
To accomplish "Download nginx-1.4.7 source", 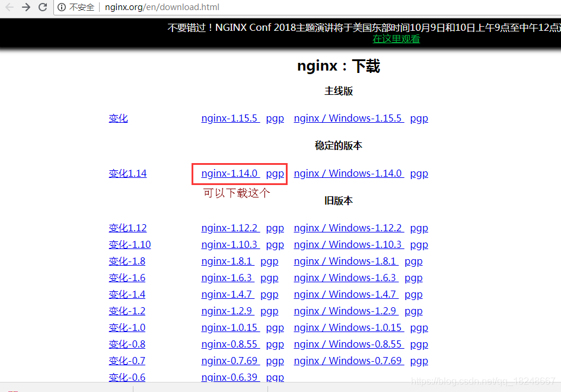I will coord(228,295).
